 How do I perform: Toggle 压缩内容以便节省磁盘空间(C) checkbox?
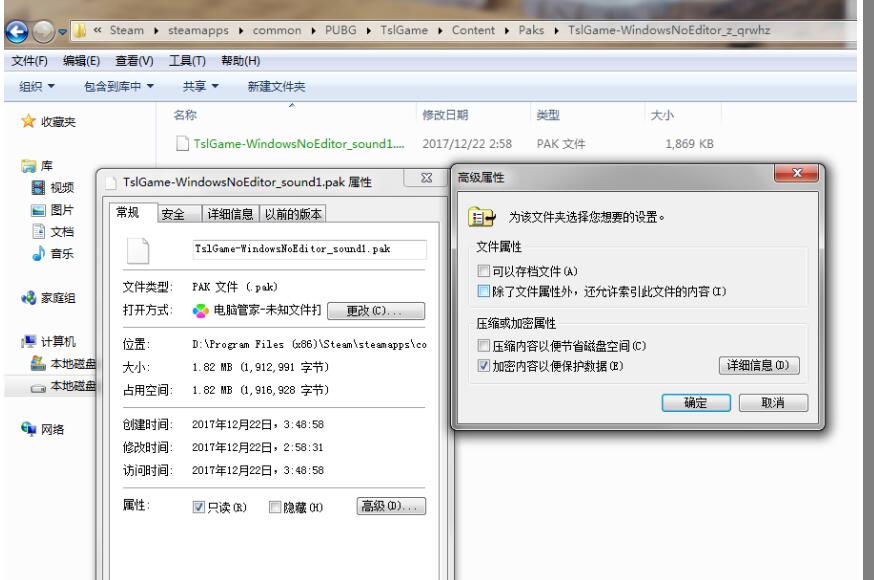click(x=483, y=345)
